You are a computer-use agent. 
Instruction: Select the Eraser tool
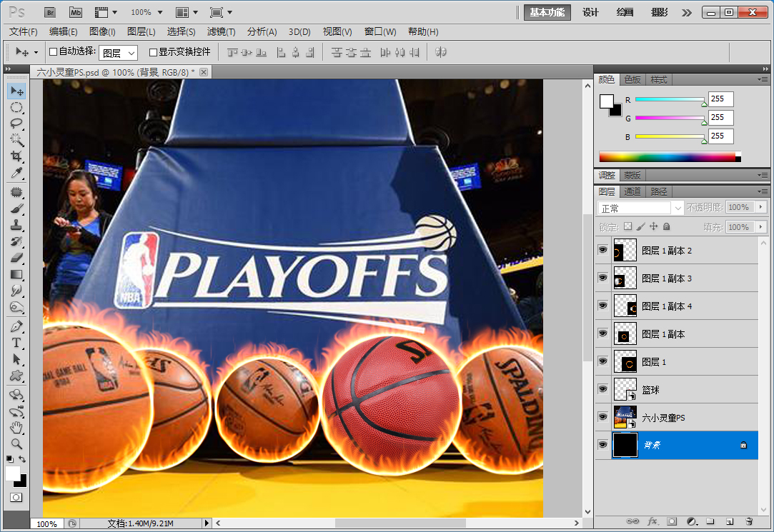point(16,257)
